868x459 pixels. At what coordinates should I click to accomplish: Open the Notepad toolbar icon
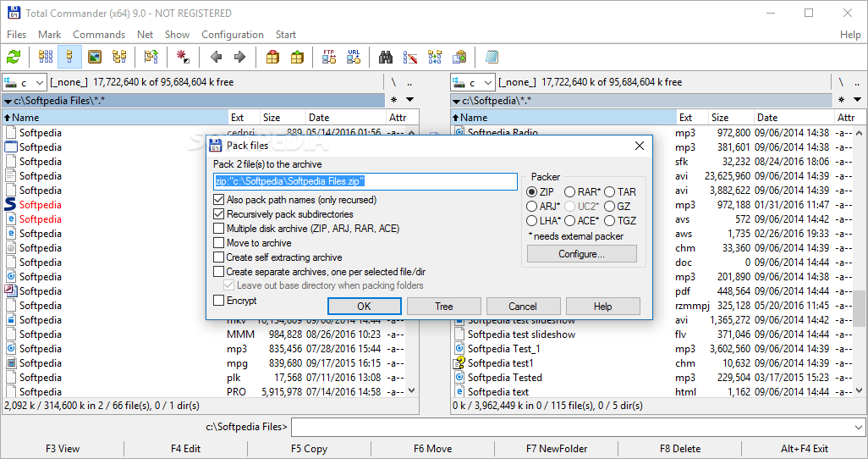coord(492,57)
